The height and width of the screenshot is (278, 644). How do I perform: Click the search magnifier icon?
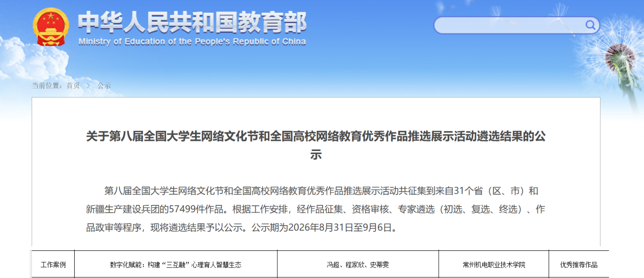(x=590, y=25)
